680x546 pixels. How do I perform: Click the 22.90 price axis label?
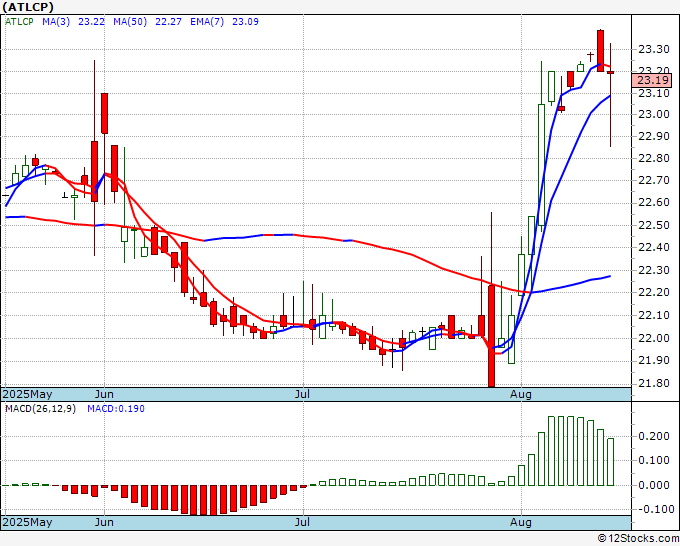[x=654, y=136]
